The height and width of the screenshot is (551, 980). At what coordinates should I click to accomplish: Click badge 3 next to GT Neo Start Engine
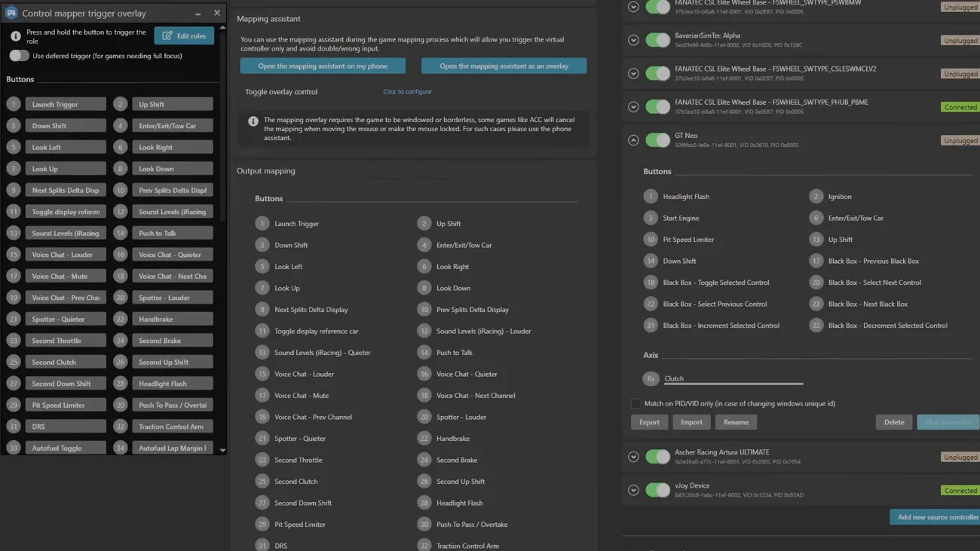click(651, 218)
